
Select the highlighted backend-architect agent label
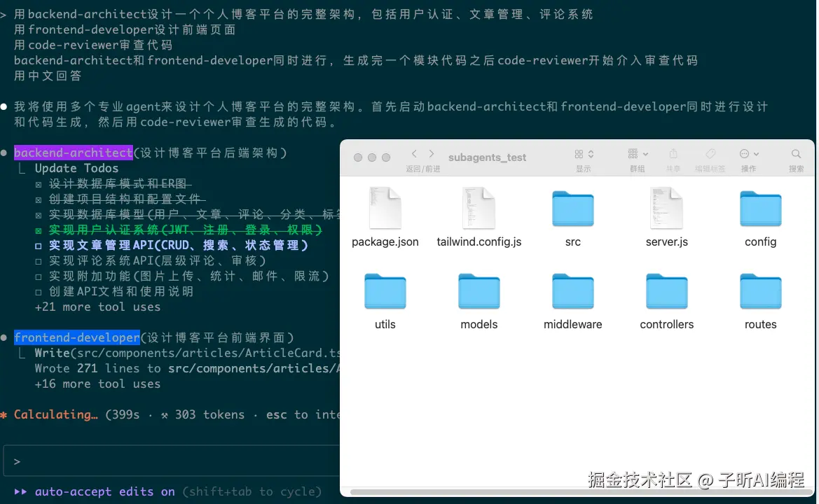pos(73,152)
